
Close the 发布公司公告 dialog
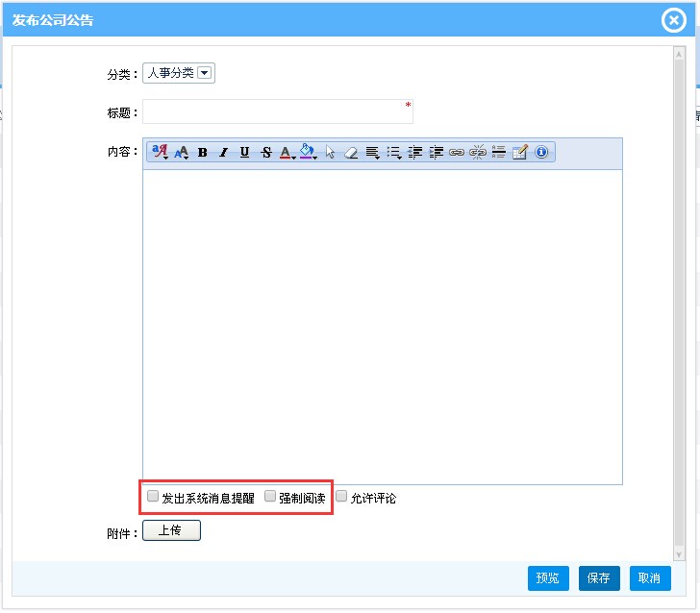(x=674, y=20)
